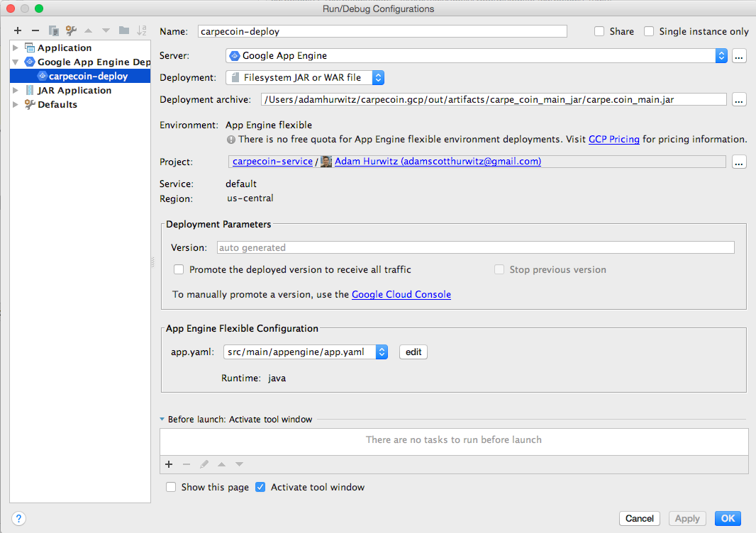Move configuration down arrow in tree toolbar

pos(106,31)
